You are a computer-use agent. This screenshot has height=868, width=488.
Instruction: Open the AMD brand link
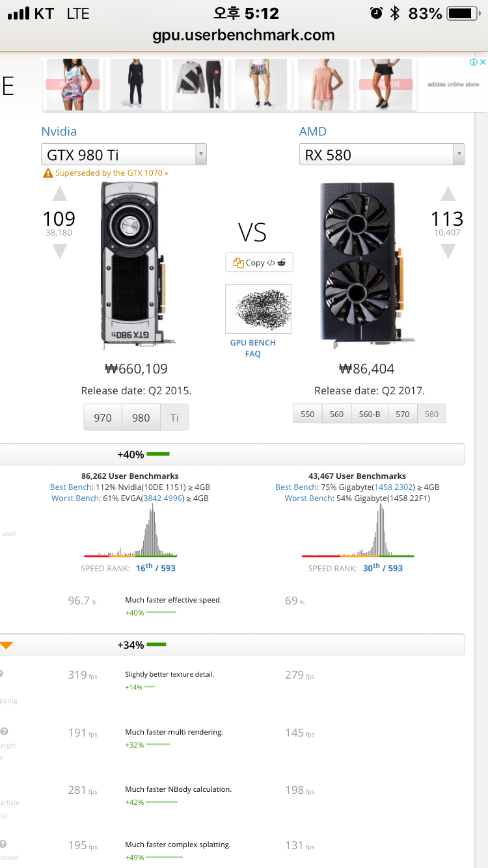[x=313, y=131]
